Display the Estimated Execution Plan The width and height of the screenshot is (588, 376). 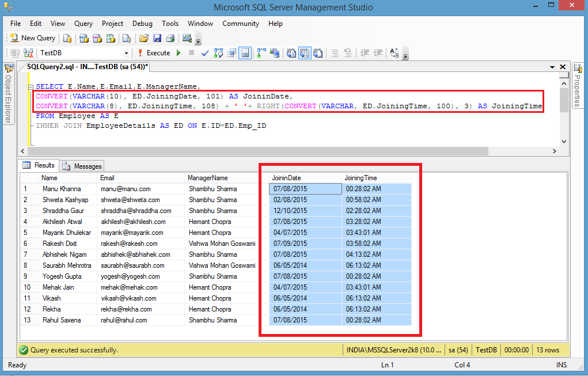click(218, 53)
